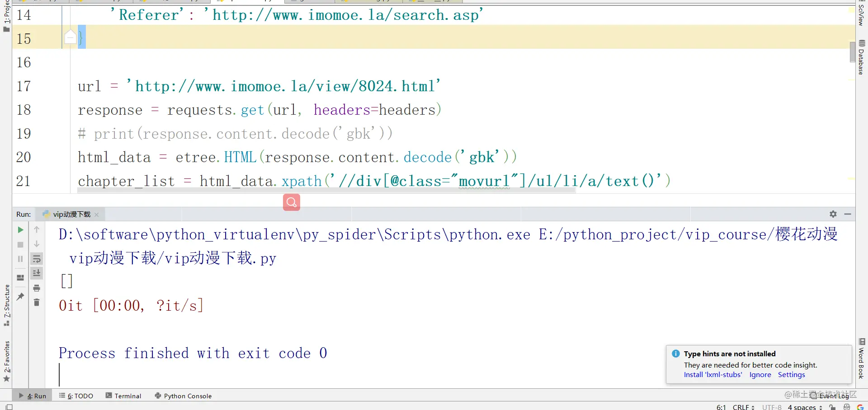Open the Python Console tab
The height and width of the screenshot is (410, 868).
[183, 396]
